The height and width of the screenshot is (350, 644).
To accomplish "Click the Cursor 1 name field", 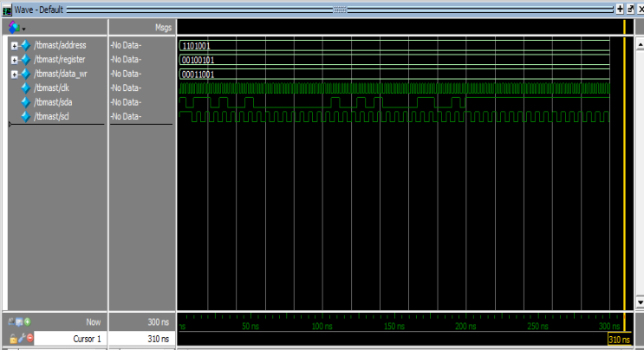I will (x=70, y=339).
